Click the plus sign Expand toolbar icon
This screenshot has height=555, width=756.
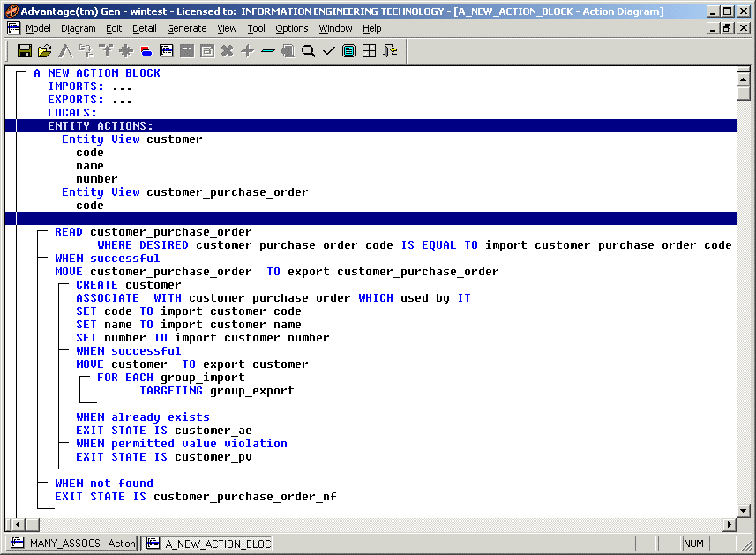tap(247, 51)
